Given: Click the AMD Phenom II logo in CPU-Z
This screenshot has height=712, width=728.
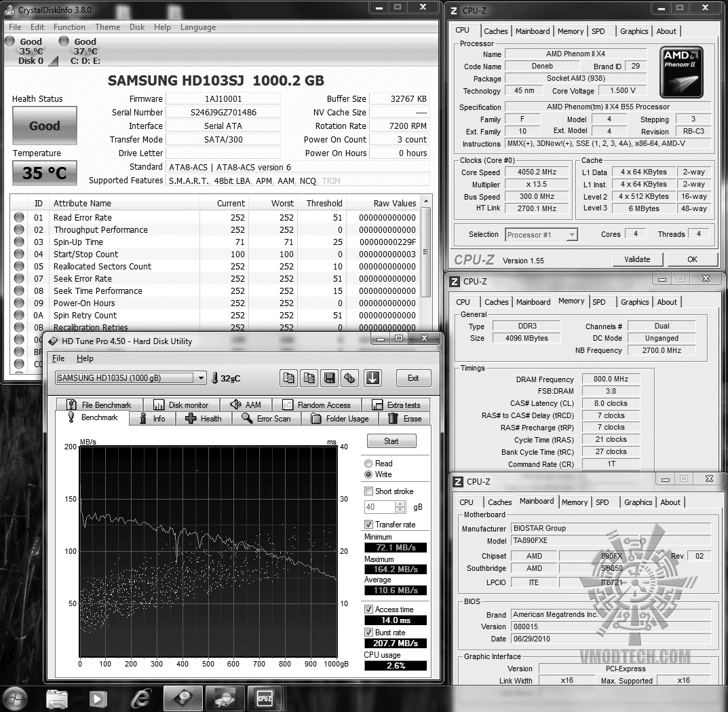Looking at the screenshot, I should coord(681,71).
